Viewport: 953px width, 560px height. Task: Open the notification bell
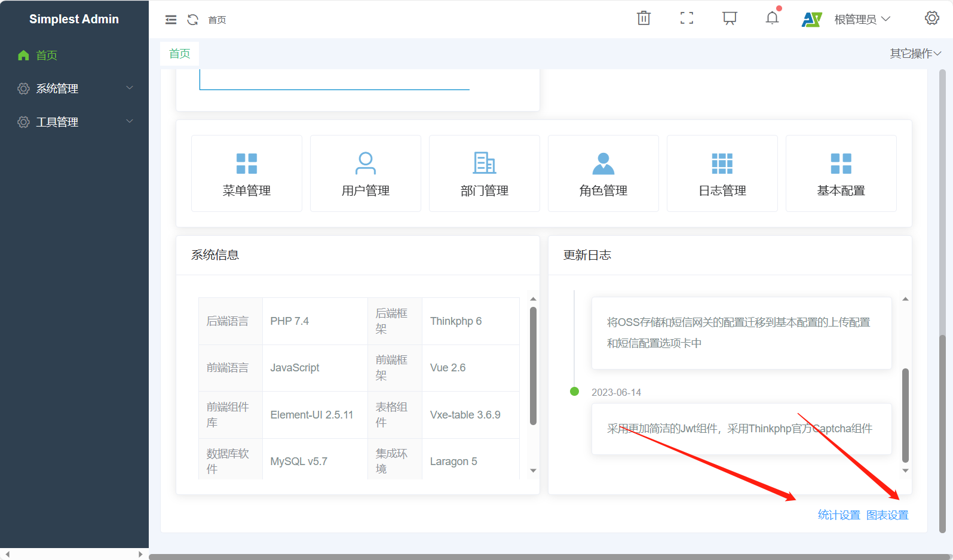(772, 19)
